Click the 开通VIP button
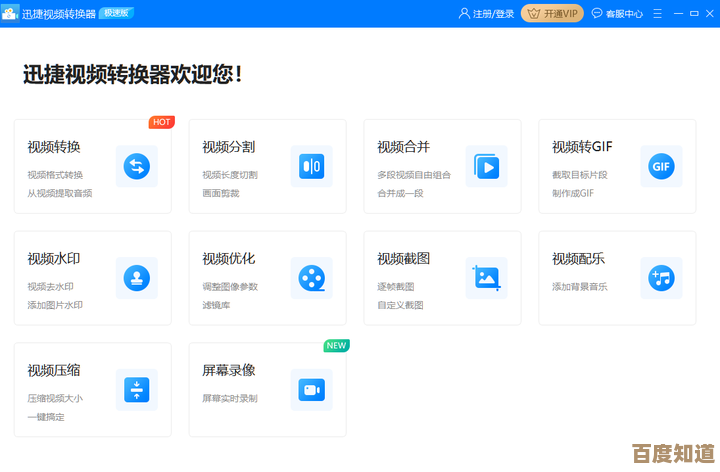The width and height of the screenshot is (720, 472). click(x=552, y=13)
